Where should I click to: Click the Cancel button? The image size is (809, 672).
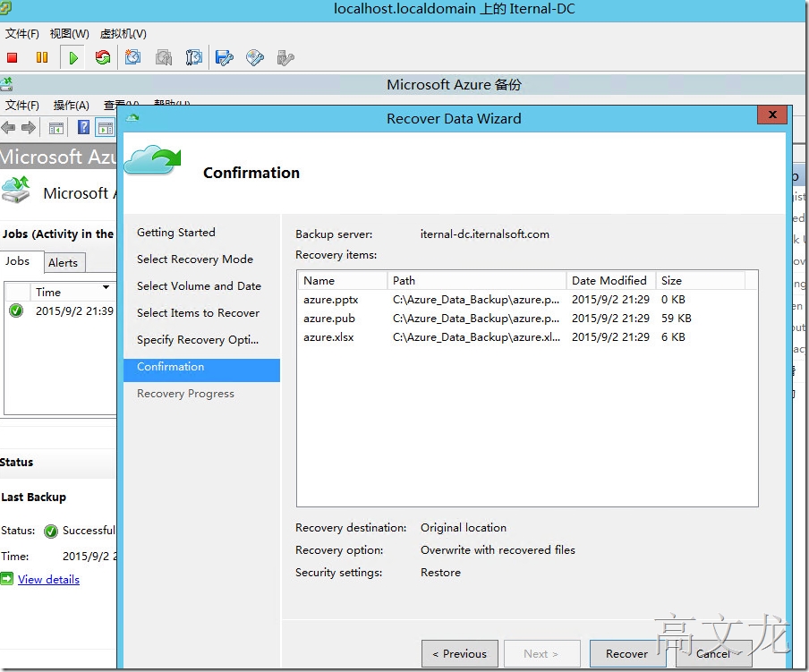click(713, 653)
